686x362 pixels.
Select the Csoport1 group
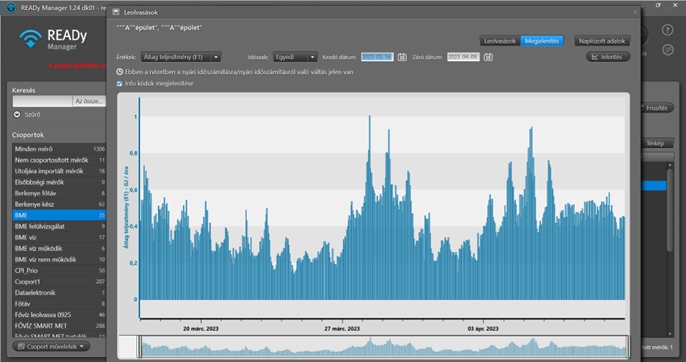point(59,281)
